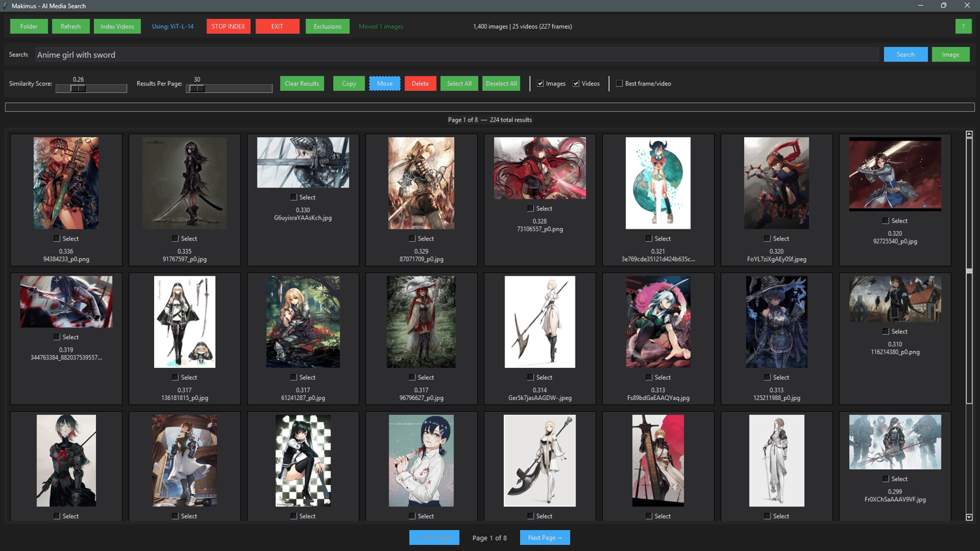Click the filename text 344763384_882037539557...
The image size is (980, 551).
pos(66,358)
